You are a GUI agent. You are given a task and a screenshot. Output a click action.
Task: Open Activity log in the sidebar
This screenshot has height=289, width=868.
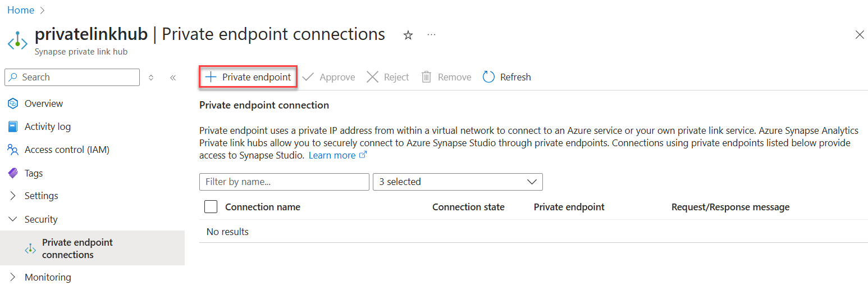pos(48,127)
